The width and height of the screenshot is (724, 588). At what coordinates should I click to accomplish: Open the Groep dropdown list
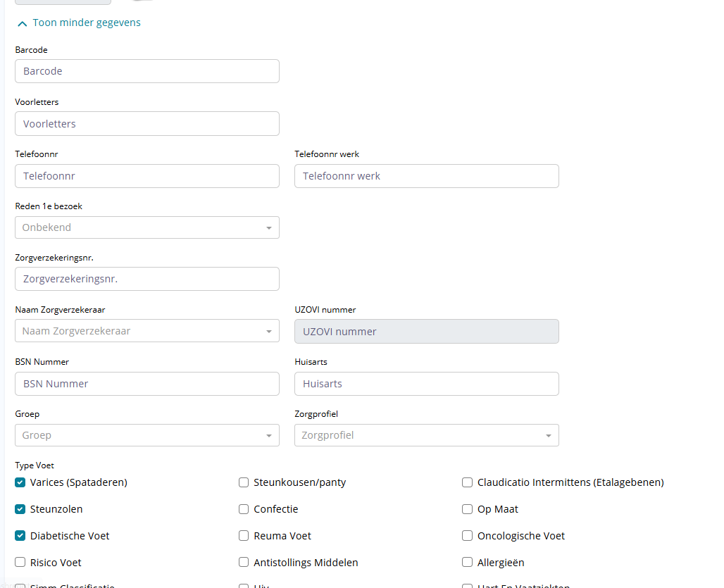pyautogui.click(x=146, y=435)
